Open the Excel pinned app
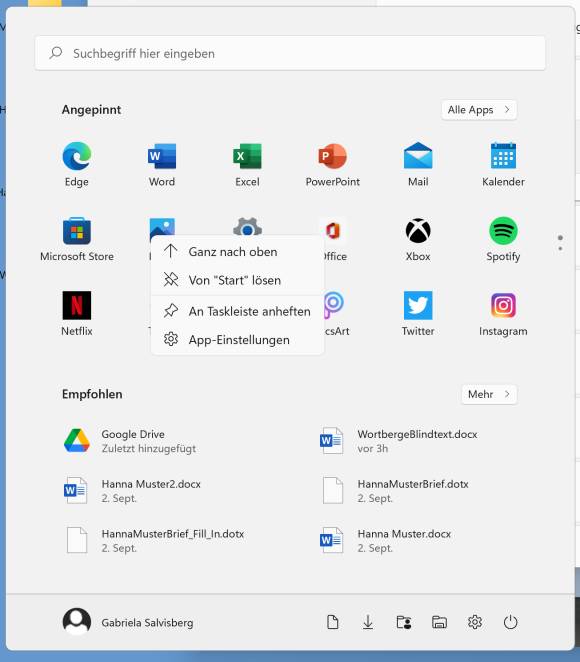 coord(247,165)
